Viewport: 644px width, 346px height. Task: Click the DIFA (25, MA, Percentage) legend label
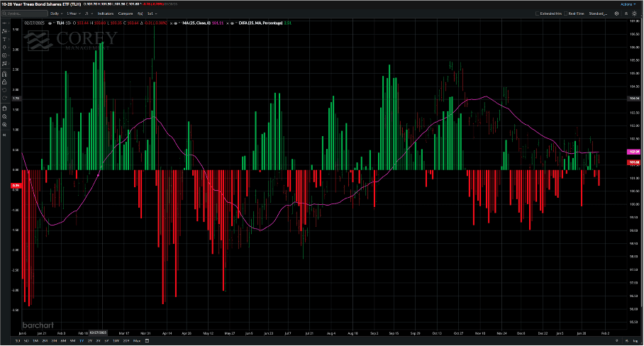click(261, 23)
